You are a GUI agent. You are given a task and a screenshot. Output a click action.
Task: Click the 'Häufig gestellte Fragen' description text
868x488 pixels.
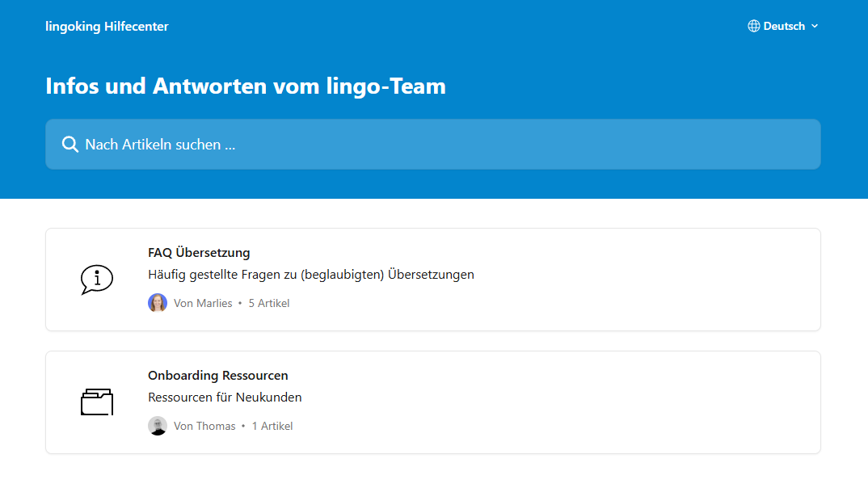pyautogui.click(x=310, y=275)
